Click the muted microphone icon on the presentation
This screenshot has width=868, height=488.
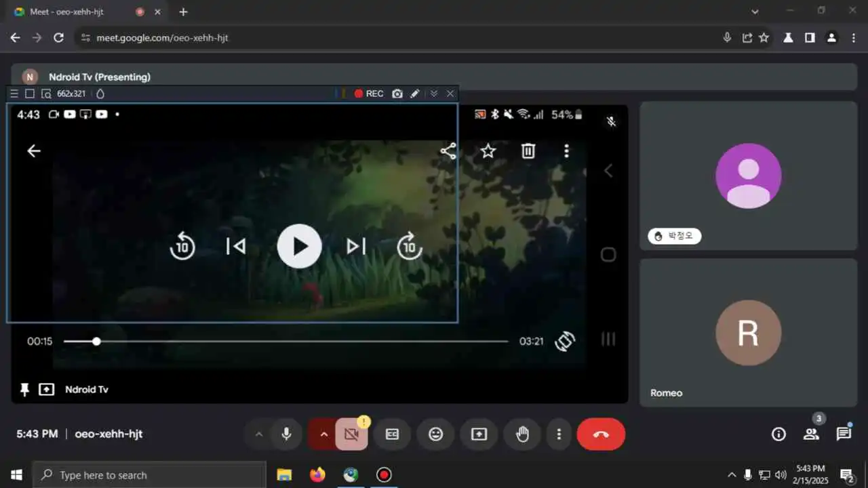pyautogui.click(x=611, y=122)
